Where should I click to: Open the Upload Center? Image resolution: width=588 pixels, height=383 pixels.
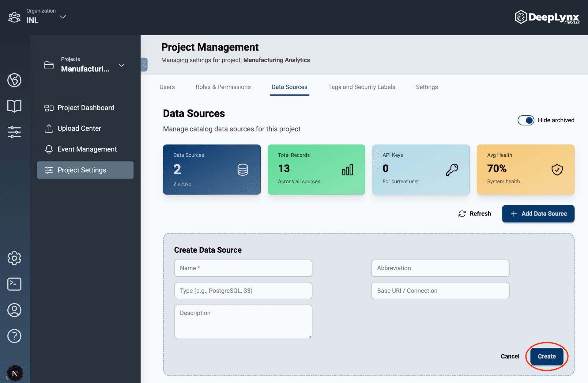coord(79,128)
